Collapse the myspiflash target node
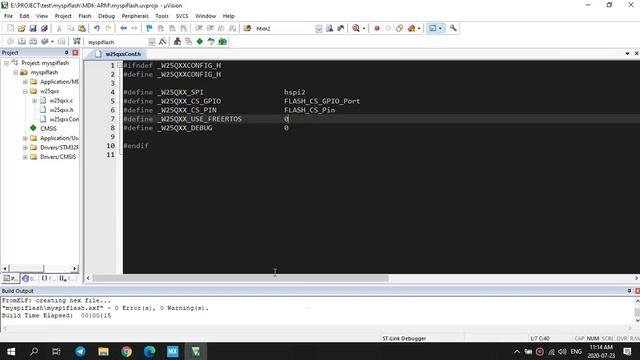 click(x=16, y=72)
